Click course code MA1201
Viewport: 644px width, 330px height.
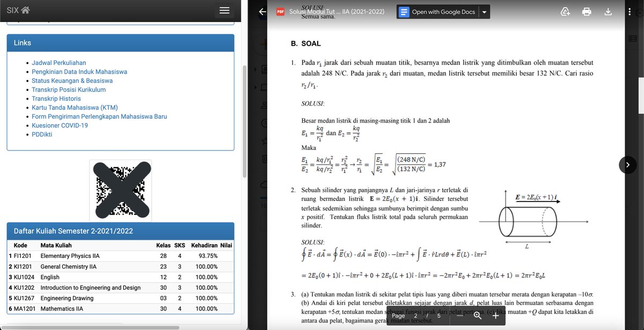click(23, 309)
